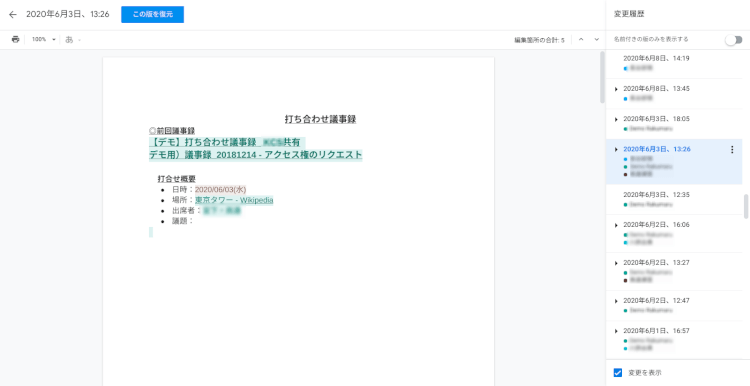Click the 変更履歴 panel heading

(629, 14)
